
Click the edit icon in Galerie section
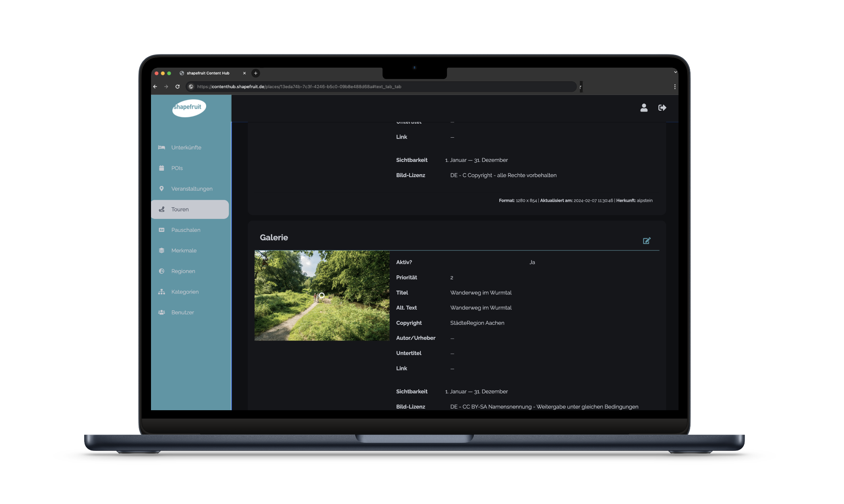tap(647, 241)
